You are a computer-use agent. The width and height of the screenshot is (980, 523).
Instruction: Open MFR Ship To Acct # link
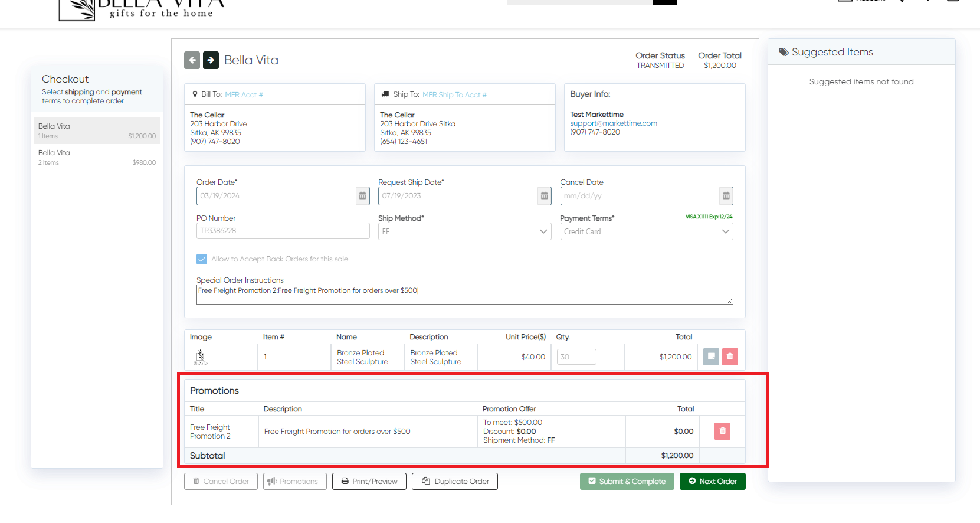click(x=455, y=94)
